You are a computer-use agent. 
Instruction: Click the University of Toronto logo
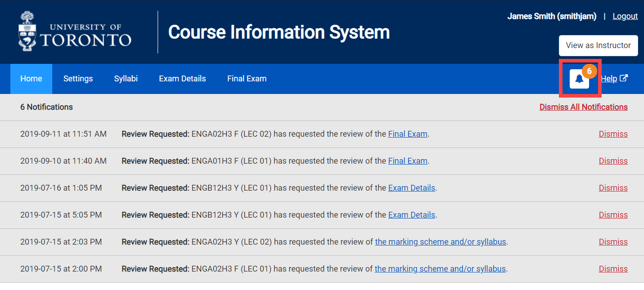[75, 31]
